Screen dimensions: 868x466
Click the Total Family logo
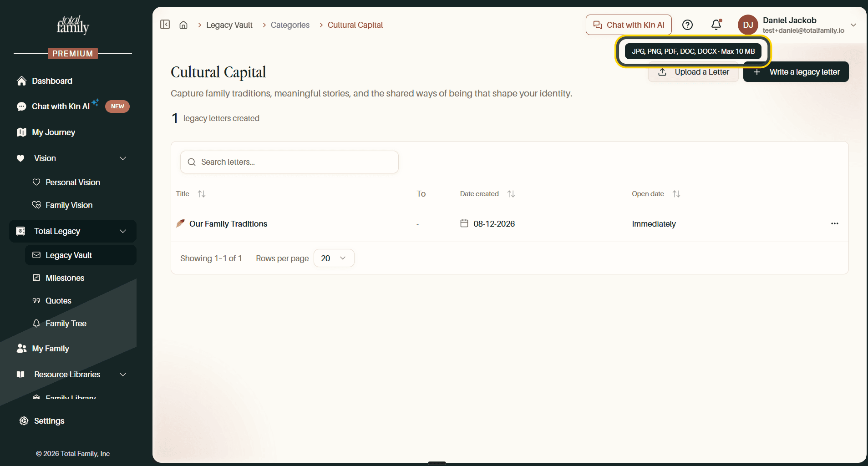pyautogui.click(x=73, y=25)
